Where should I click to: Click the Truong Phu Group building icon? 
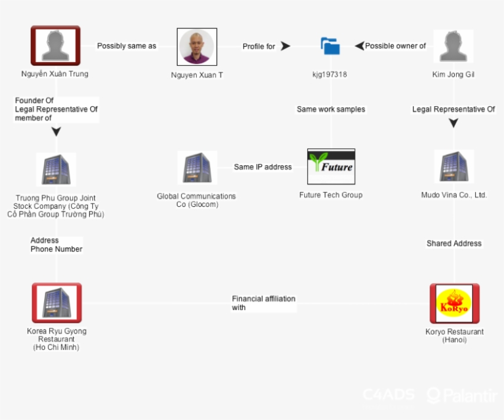tap(56, 168)
